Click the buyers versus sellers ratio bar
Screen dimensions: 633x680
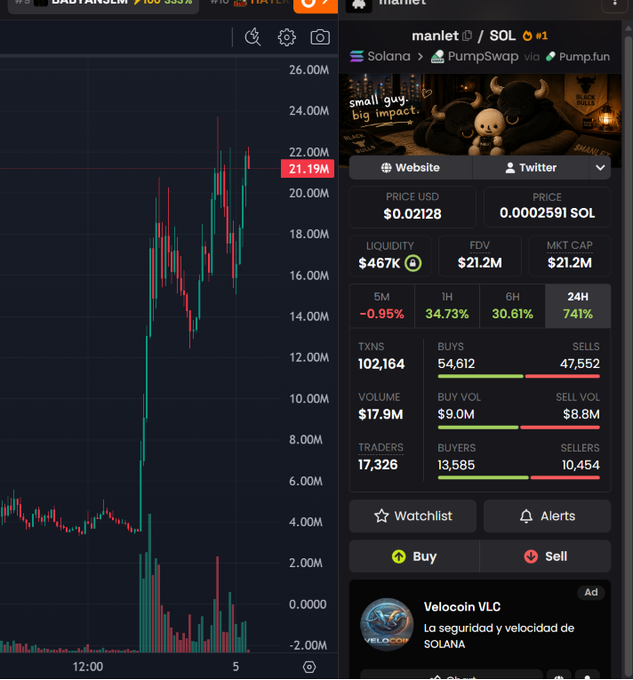(519, 478)
